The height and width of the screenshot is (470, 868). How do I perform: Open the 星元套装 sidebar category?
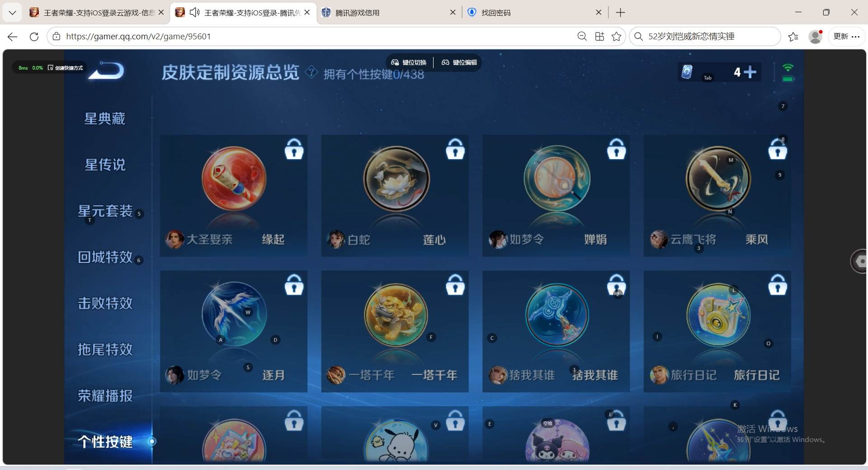coord(105,211)
